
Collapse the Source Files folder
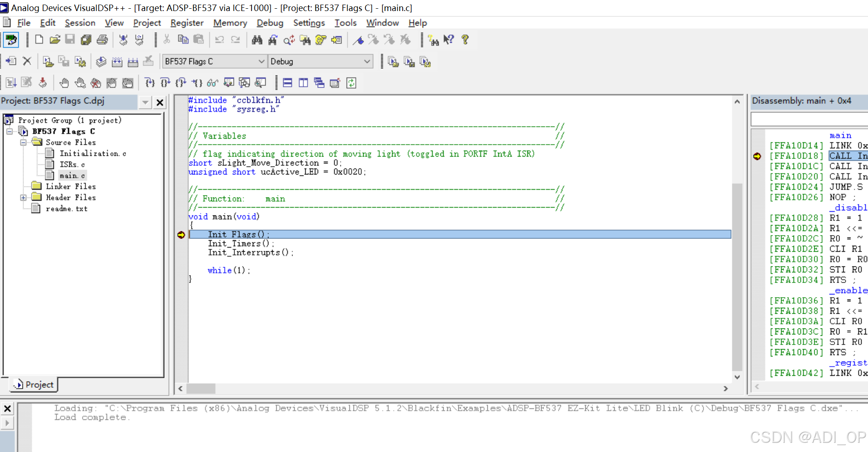click(x=23, y=142)
